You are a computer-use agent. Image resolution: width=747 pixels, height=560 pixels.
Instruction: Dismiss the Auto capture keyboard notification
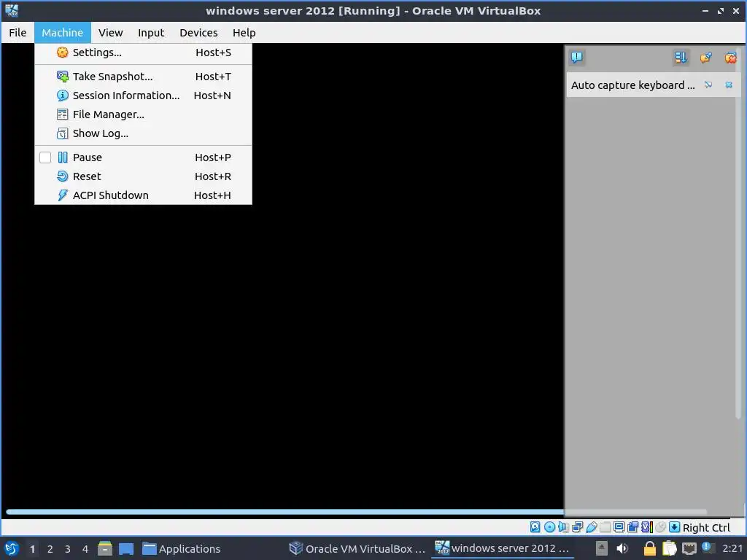(729, 85)
